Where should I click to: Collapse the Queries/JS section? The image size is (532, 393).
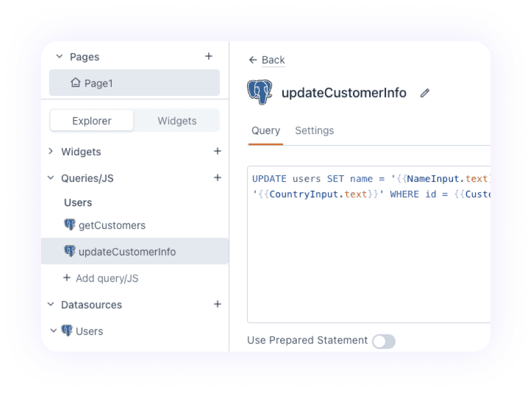point(51,178)
